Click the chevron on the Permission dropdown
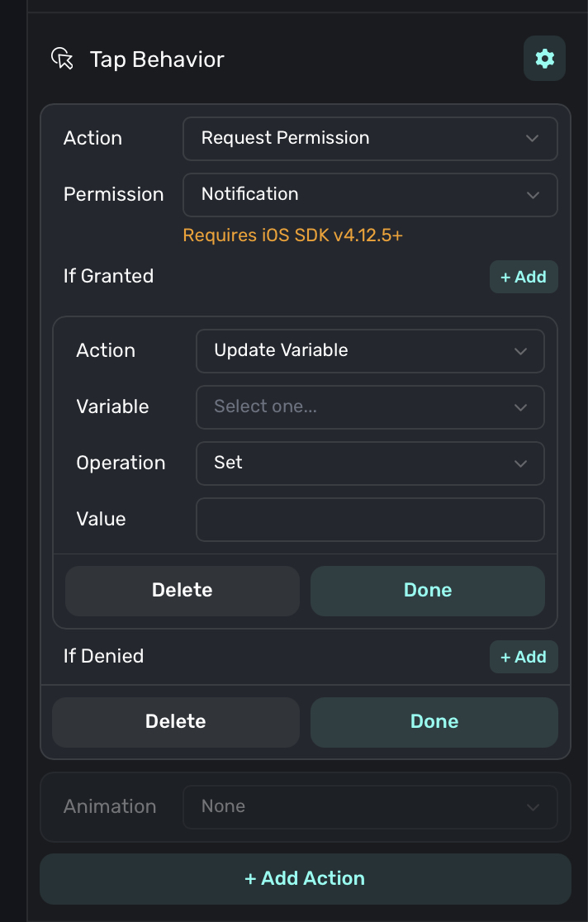Image resolution: width=588 pixels, height=922 pixels. (533, 195)
